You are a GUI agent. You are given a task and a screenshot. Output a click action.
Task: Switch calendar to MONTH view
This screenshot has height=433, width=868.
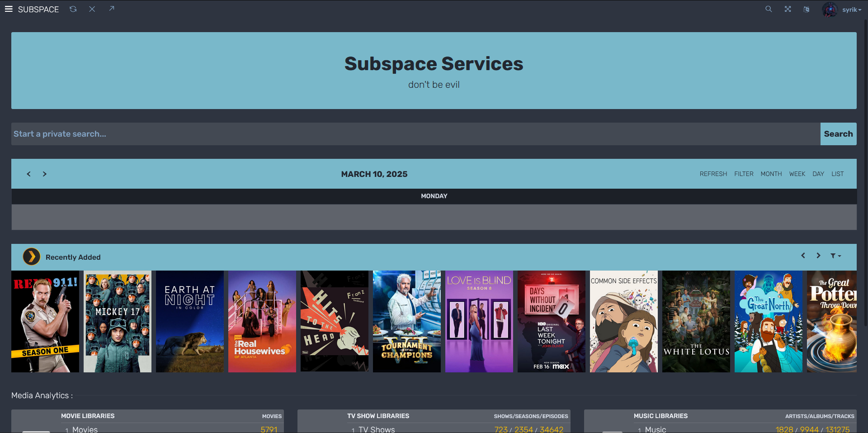(771, 174)
